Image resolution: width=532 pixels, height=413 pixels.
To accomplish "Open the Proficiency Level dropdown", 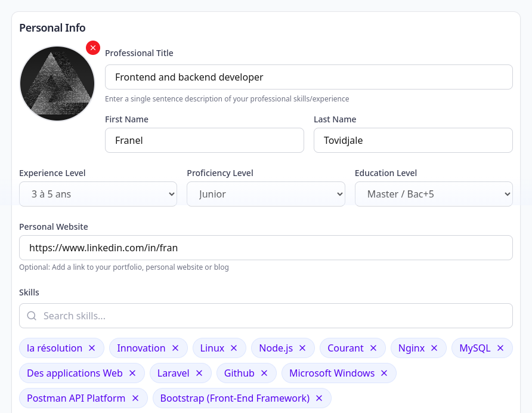I will click(265, 194).
